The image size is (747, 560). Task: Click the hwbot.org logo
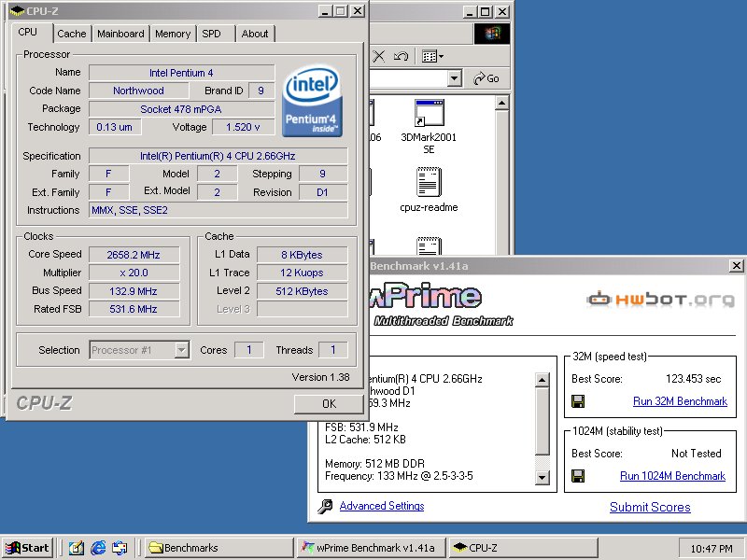(660, 299)
